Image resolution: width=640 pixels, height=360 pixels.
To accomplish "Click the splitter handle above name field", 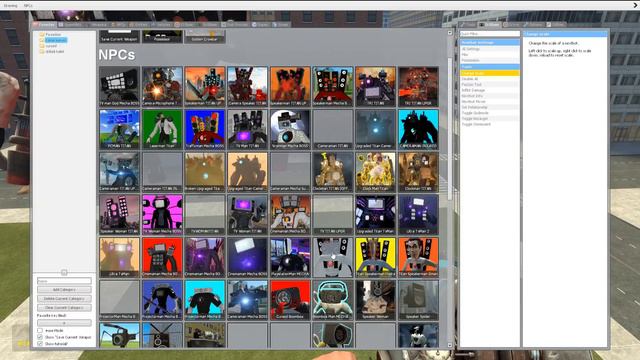I will [x=64, y=272].
